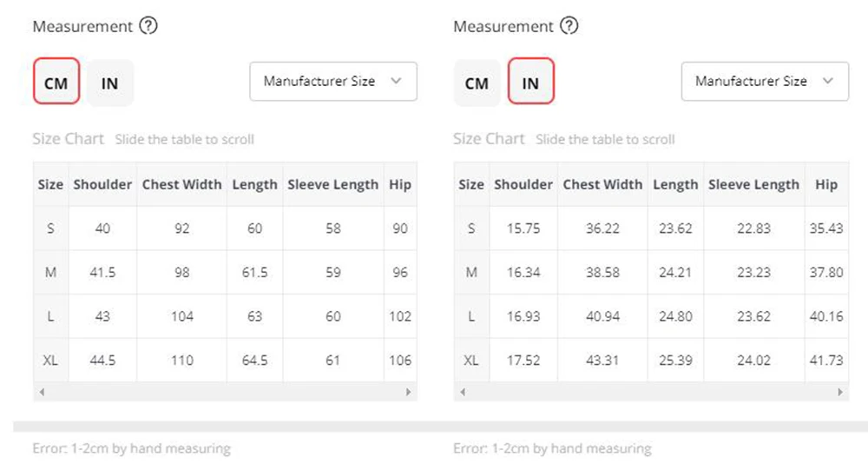The width and height of the screenshot is (868, 464).
Task: Click left table's scroll-right arrow
Action: pos(408,392)
